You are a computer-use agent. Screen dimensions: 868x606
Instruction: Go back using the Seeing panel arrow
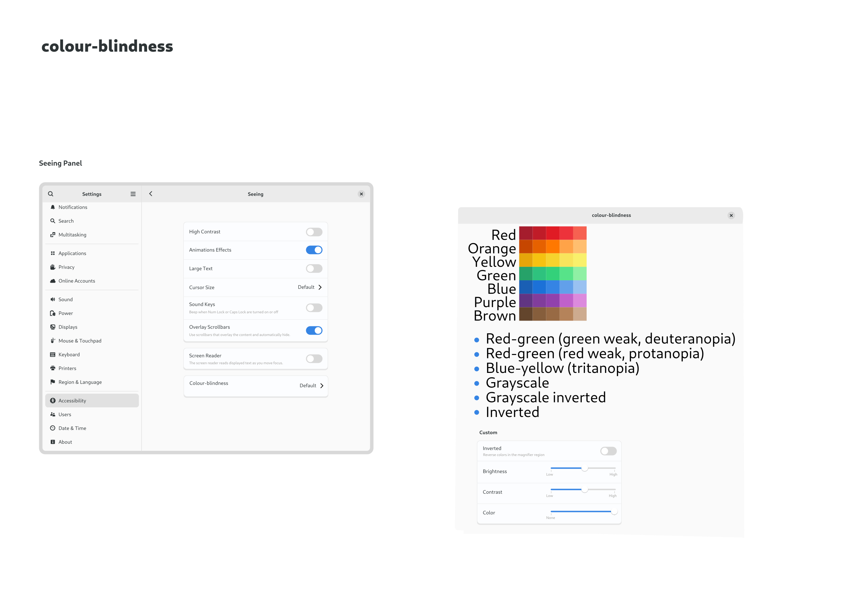click(x=151, y=194)
